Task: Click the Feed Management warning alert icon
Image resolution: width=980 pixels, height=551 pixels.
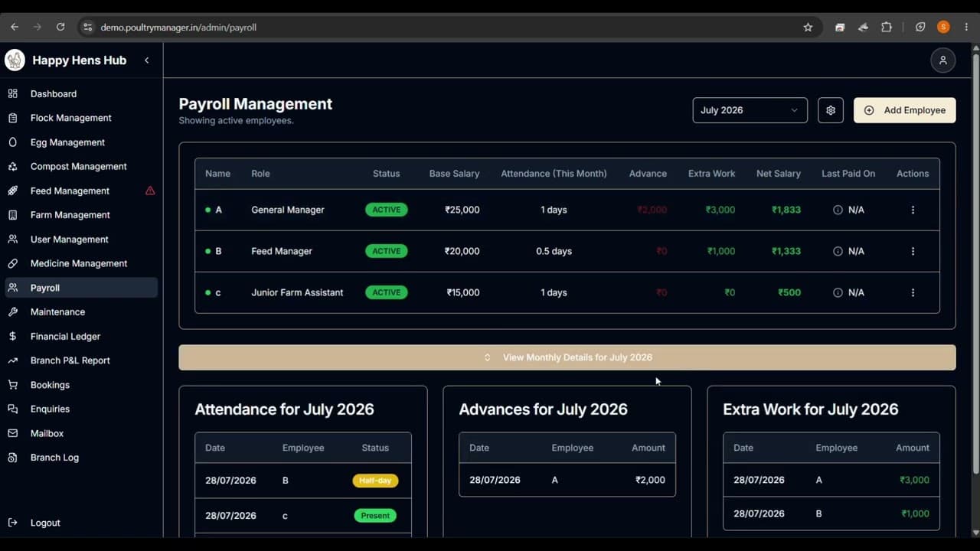Action: click(x=150, y=191)
